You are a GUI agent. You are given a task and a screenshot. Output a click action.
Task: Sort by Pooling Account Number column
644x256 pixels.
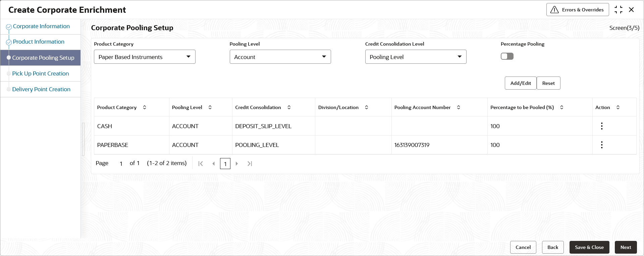[459, 107]
